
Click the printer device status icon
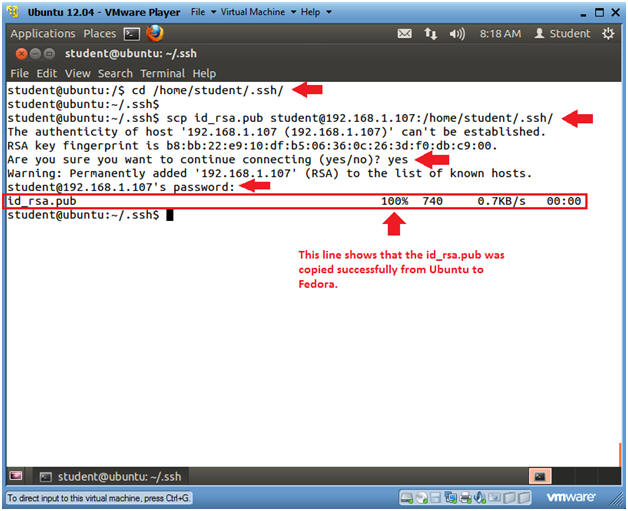coord(465,498)
